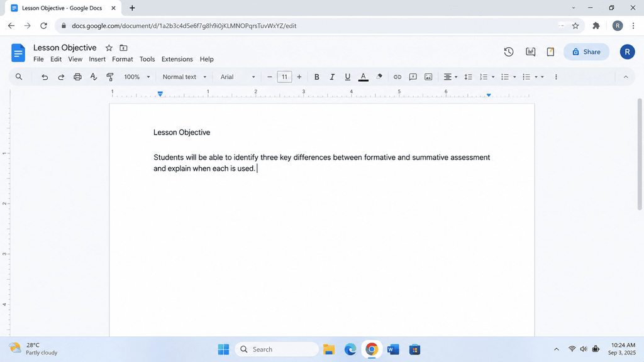Collapse the toolbar with the chevron

point(626,77)
